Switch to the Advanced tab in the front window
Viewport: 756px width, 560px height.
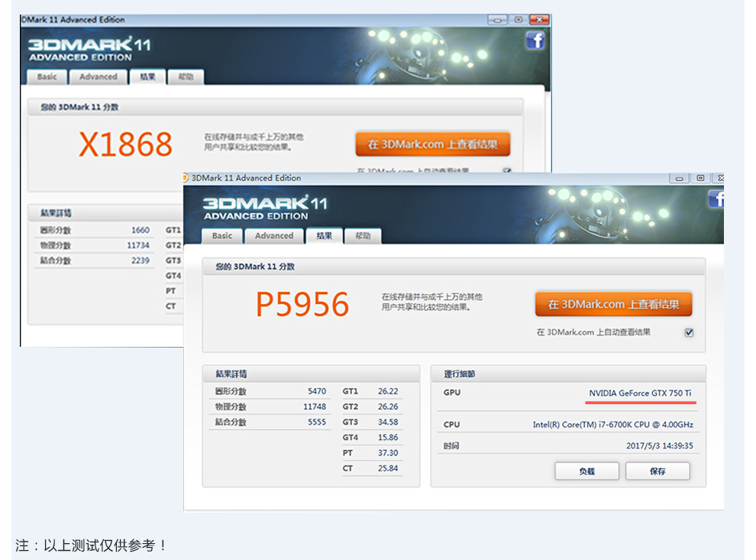click(x=274, y=236)
